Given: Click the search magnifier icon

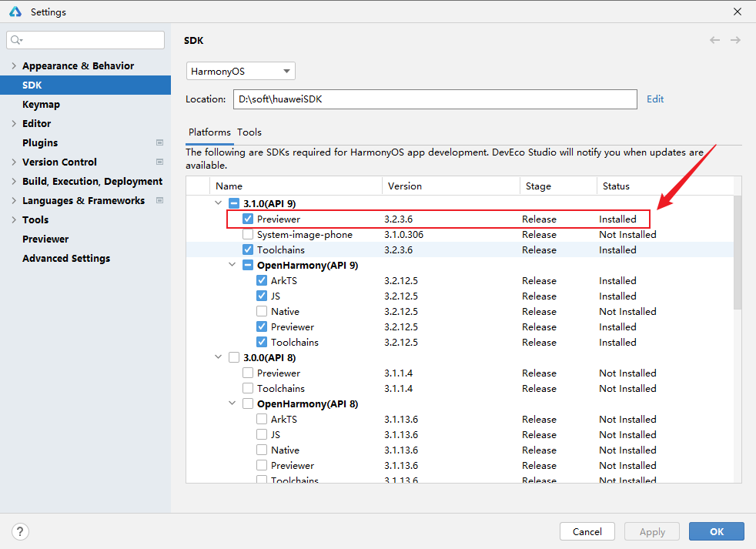Looking at the screenshot, I should (16, 40).
